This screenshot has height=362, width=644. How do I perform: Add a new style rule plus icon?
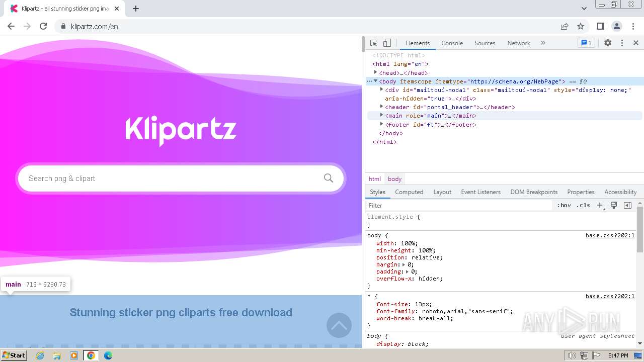(x=600, y=205)
